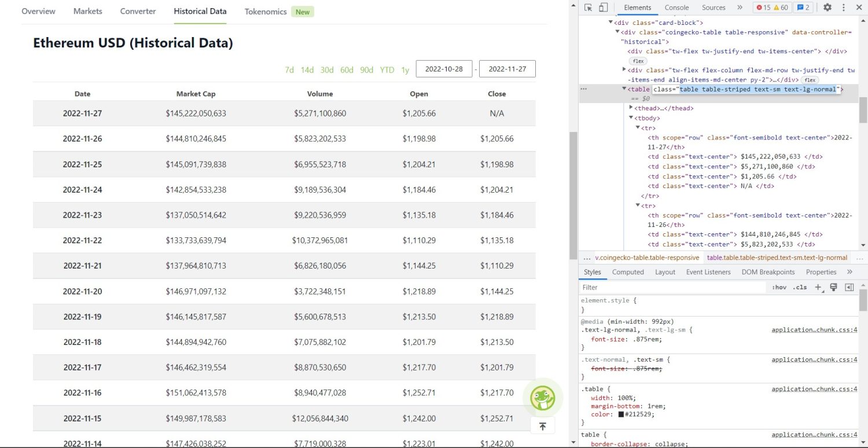Viewport: 868px width, 448px height.
Task: Click the left breadcrumb overflow ellipsis
Action: [x=587, y=258]
